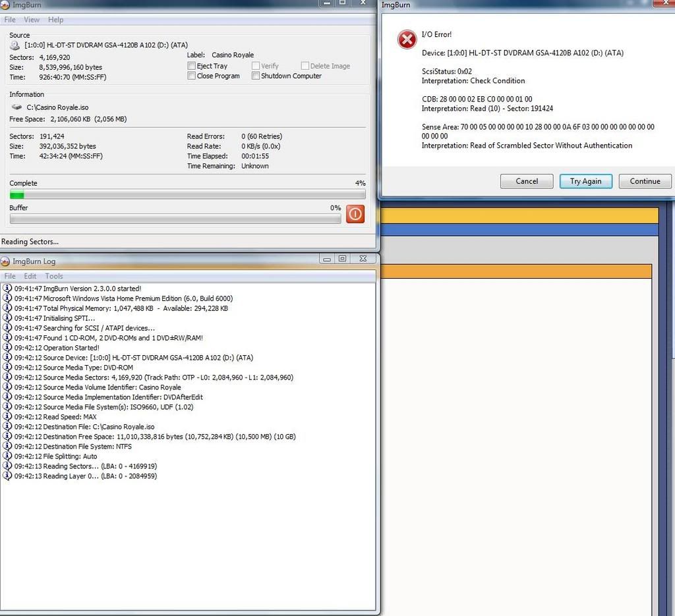Click the 'Time Elapsed' value 00:01:55
The image size is (675, 616).
point(255,156)
